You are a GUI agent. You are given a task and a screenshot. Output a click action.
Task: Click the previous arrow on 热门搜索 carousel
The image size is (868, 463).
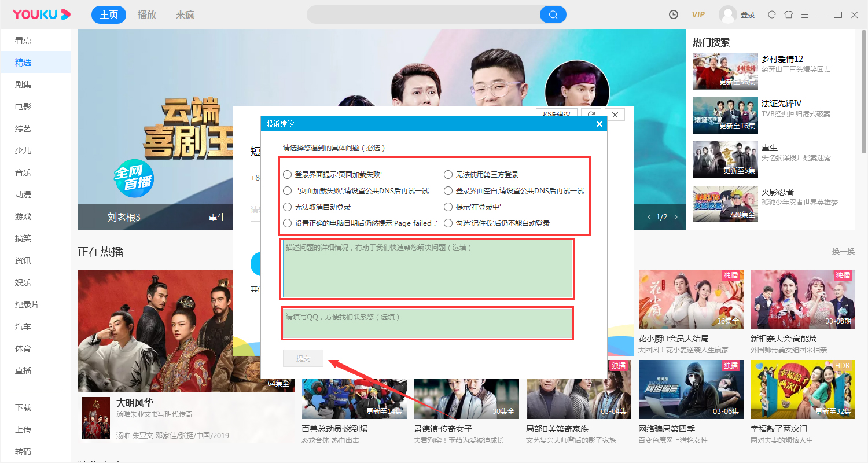(649, 216)
